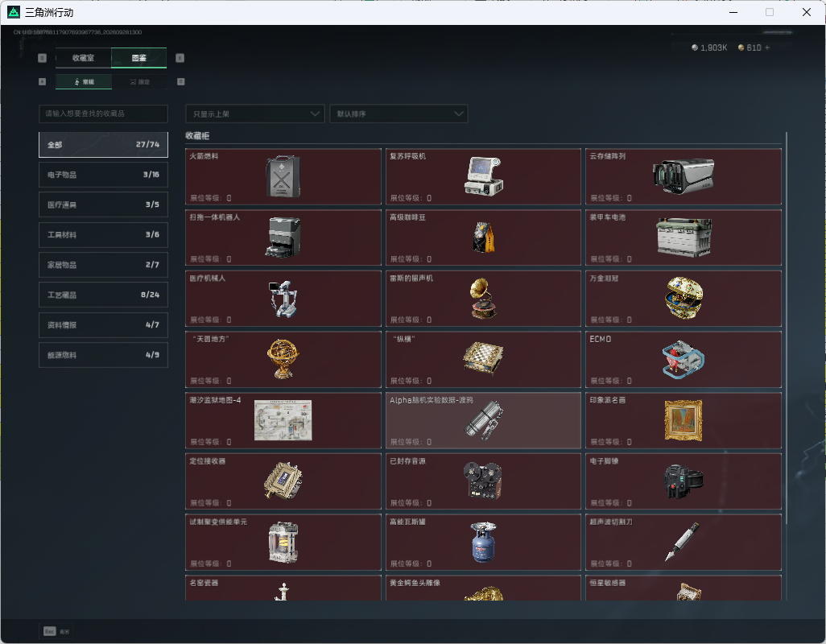Click the 万金泪冠 jeweled crown icon

684,298
